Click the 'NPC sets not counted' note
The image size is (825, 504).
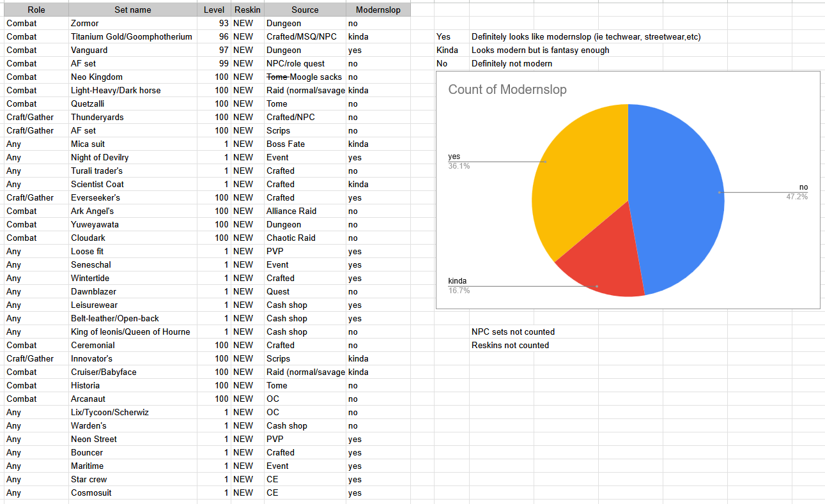(513, 332)
